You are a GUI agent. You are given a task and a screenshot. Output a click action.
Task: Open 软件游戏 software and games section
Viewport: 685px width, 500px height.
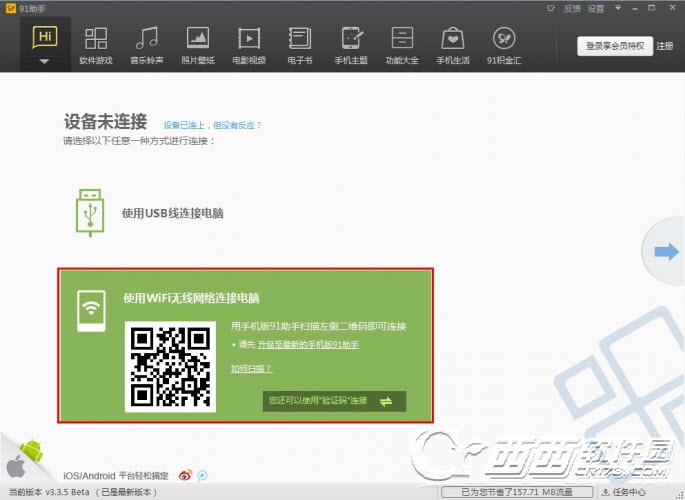(96, 46)
